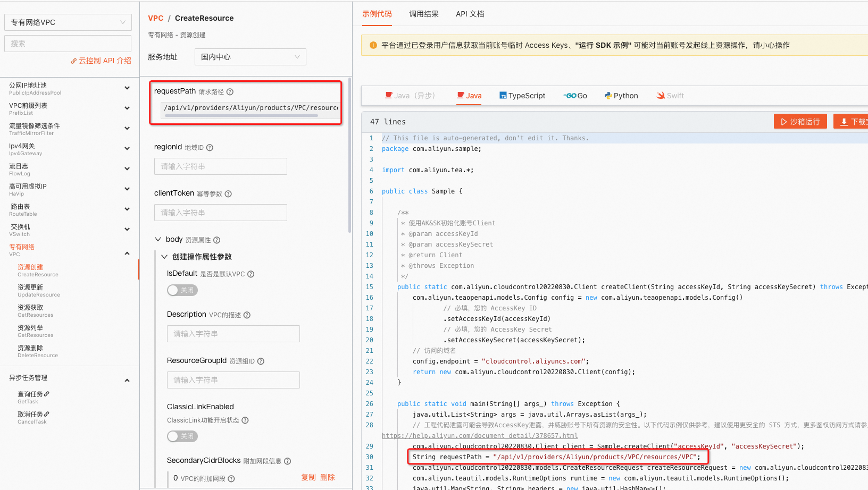This screenshot has width=868, height=490.
Task: Select the TypeScript language tab
Action: [522, 96]
